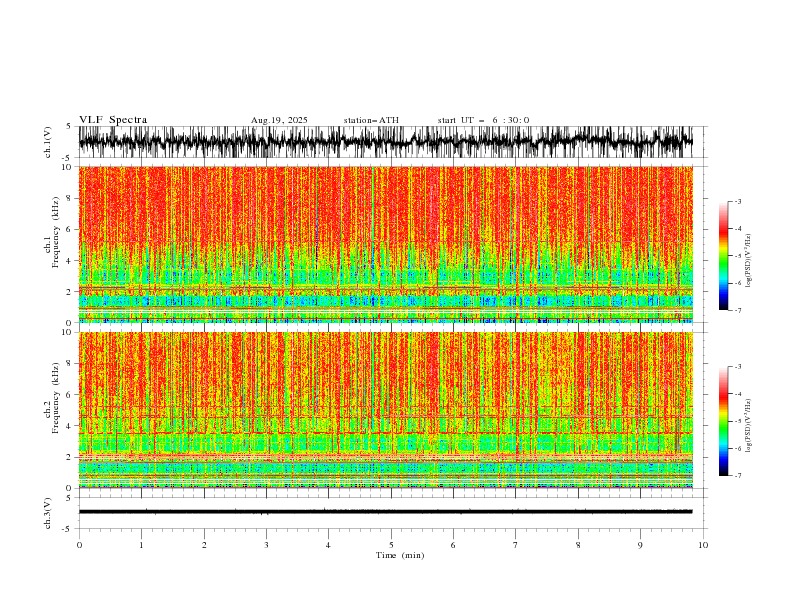Viewport: 792px width, 612px height.
Task: Click the "-5" label on ch.2 color scale
Action: click(737, 421)
